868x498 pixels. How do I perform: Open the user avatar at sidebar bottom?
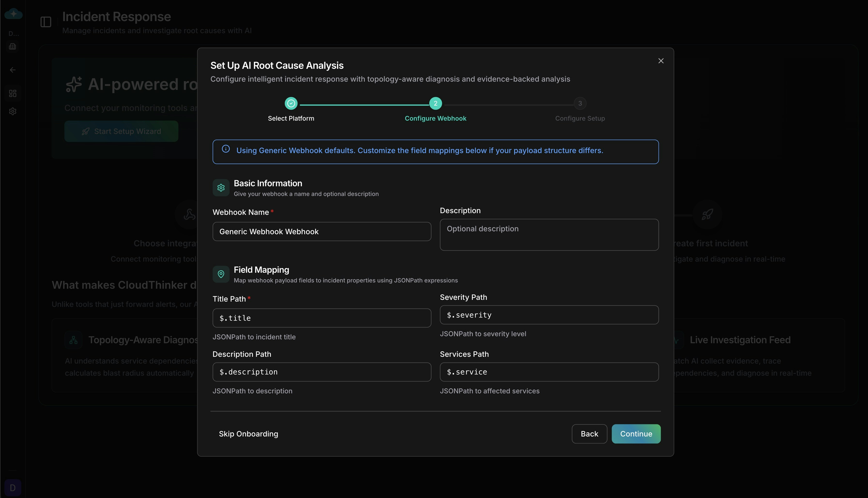click(13, 487)
